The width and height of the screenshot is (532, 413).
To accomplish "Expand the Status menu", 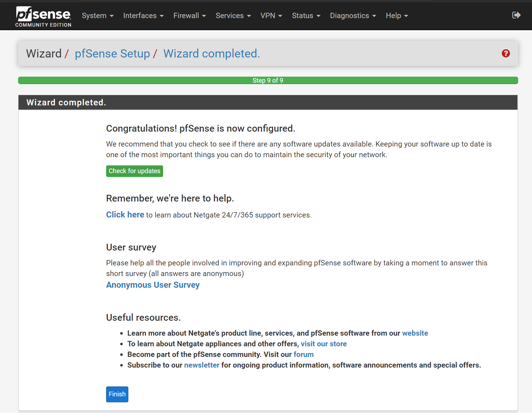I will 306,16.
